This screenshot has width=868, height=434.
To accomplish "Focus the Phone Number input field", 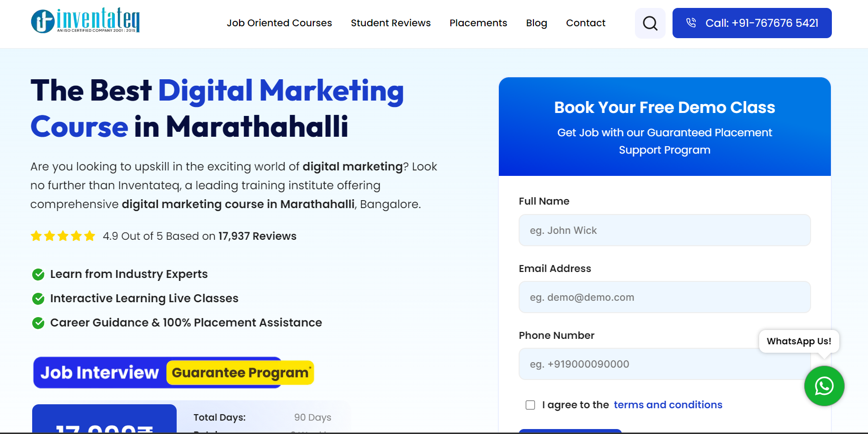I will coord(665,364).
